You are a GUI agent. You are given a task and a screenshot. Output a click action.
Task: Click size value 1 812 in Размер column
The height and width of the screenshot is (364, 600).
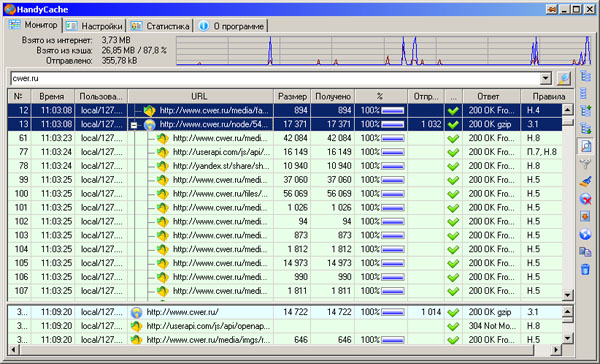click(298, 249)
